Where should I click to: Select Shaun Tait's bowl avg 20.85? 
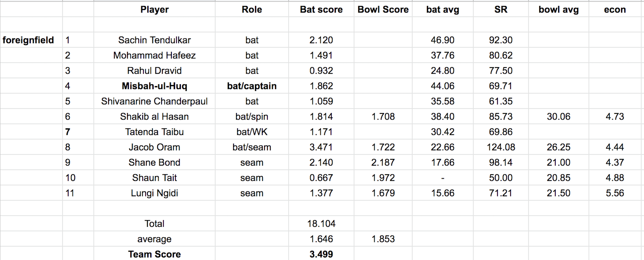pos(558,178)
